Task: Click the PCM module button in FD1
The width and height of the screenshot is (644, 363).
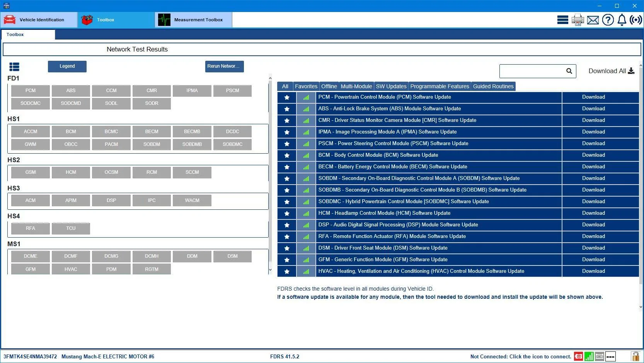Action: [31, 91]
